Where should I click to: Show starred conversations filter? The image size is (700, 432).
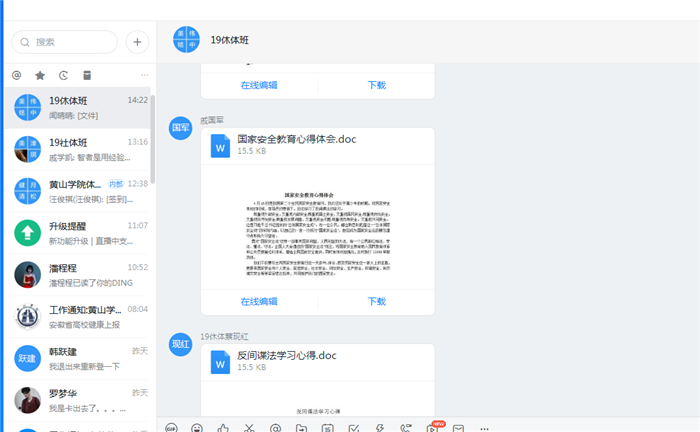(x=40, y=75)
